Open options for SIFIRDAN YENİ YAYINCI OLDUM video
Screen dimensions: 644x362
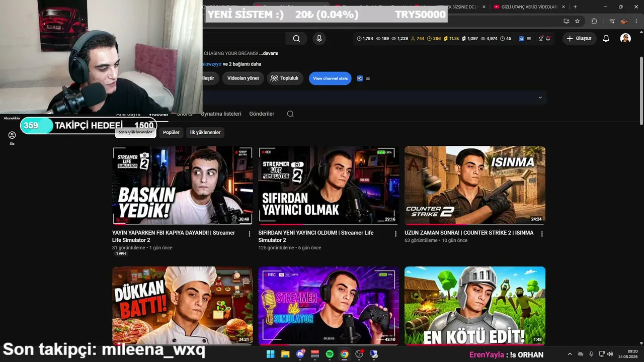point(395,234)
